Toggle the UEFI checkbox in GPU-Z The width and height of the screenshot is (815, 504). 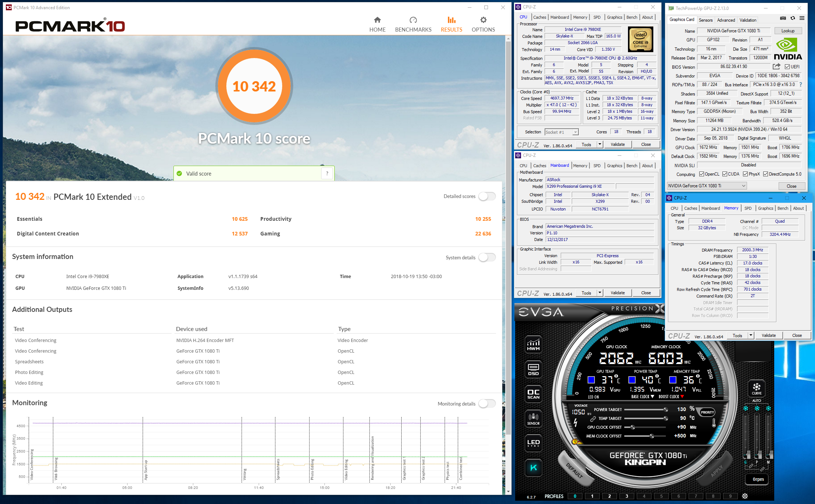pos(787,67)
